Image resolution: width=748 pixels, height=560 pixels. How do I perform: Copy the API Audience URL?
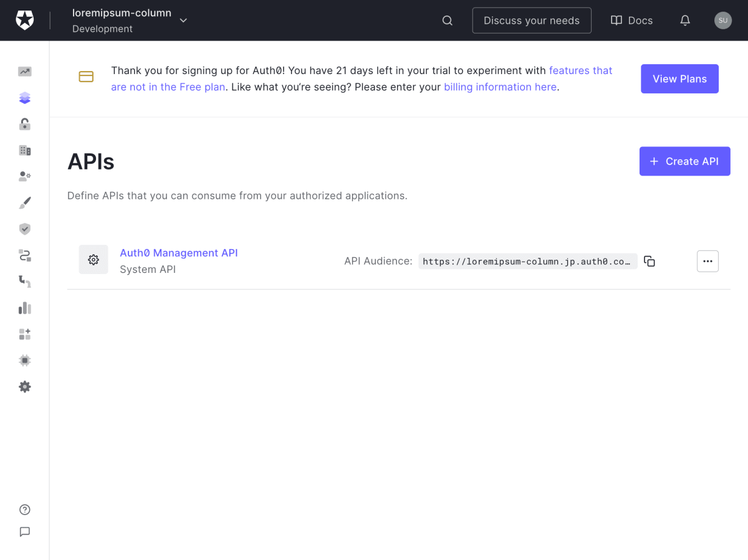coord(650,262)
